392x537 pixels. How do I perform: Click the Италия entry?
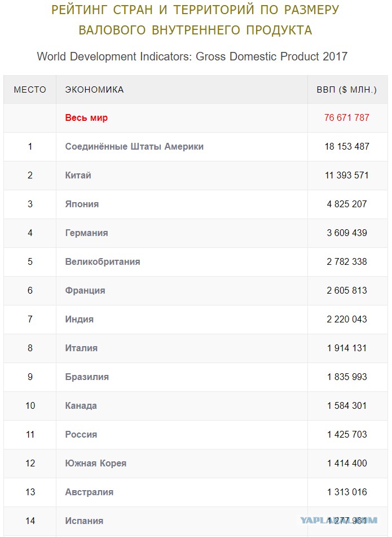pyautogui.click(x=81, y=348)
